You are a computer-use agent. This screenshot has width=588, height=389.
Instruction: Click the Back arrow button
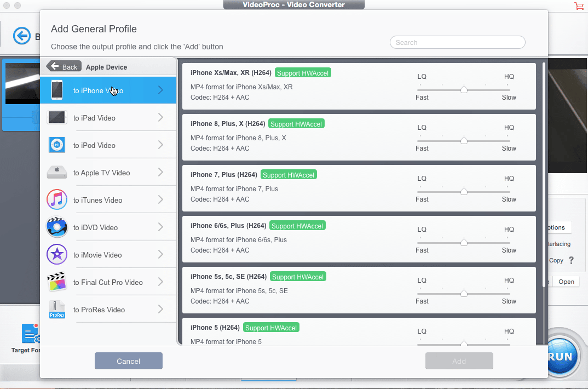pos(64,66)
